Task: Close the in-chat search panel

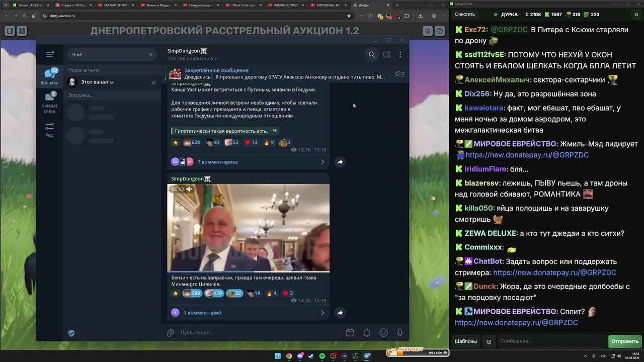Action: click(153, 82)
